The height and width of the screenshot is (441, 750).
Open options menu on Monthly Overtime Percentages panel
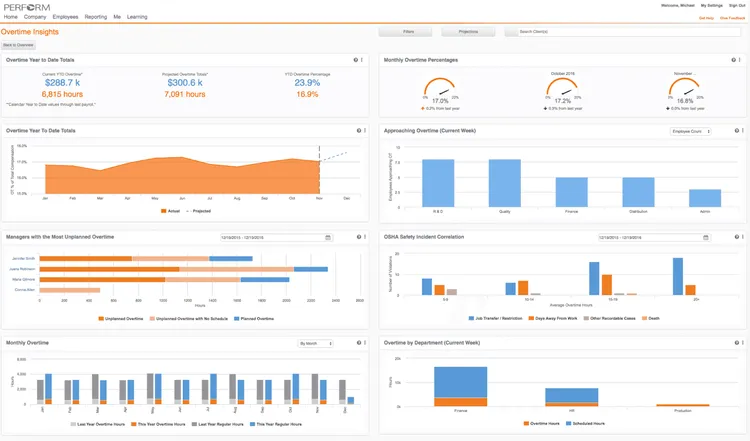tap(741, 60)
